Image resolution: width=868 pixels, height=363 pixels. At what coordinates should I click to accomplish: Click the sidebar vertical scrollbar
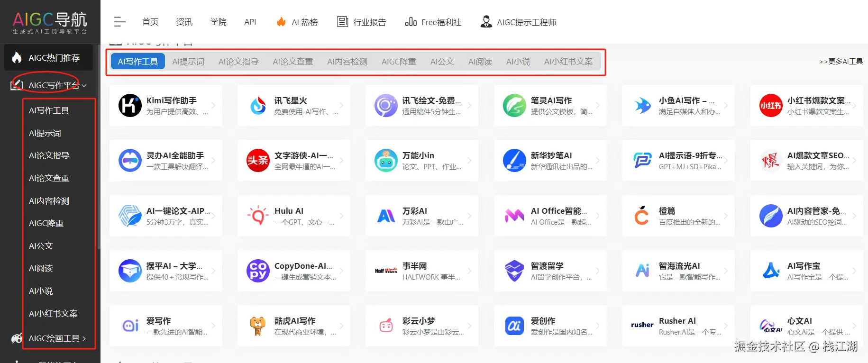(x=99, y=147)
